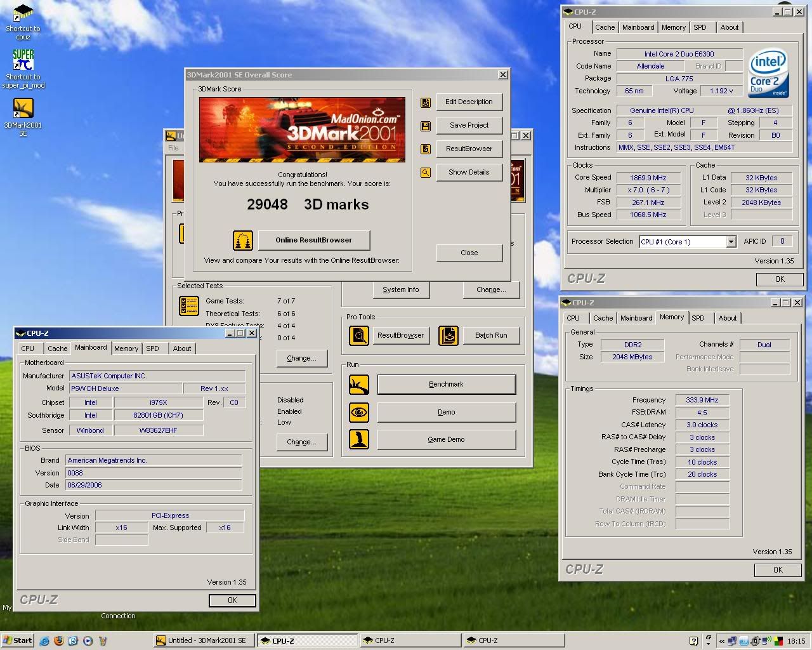Click the Batch Run icon

(x=449, y=336)
